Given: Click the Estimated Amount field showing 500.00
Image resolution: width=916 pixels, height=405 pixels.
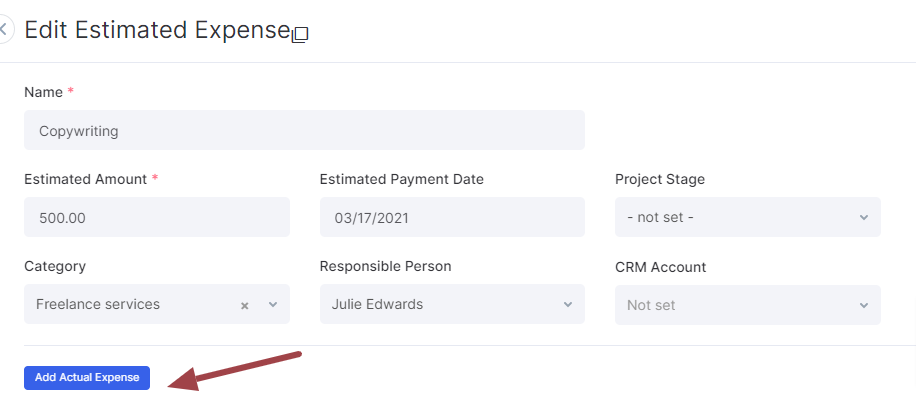Looking at the screenshot, I should point(157,217).
